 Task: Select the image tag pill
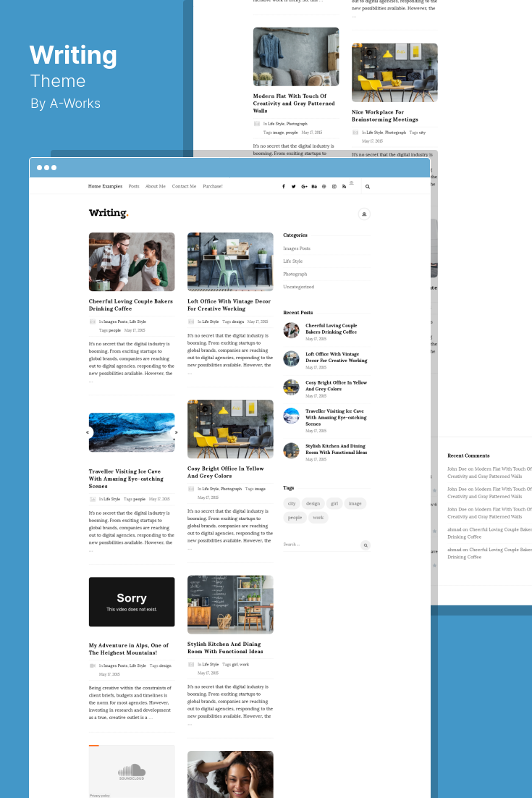[x=355, y=503]
